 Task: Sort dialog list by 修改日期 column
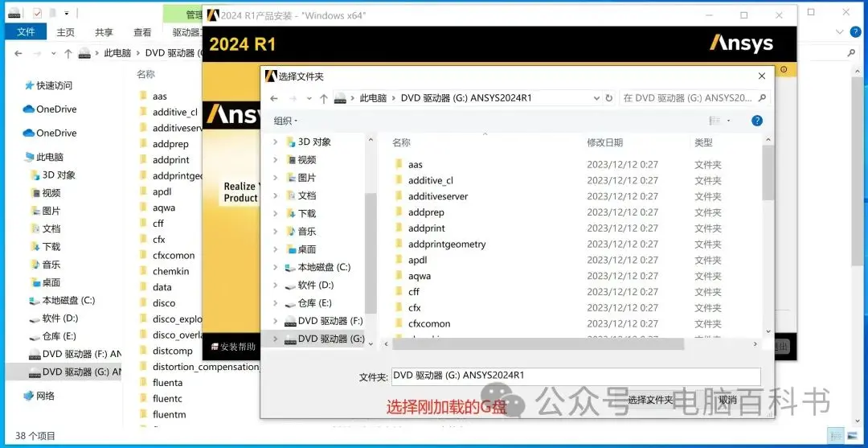coord(604,142)
